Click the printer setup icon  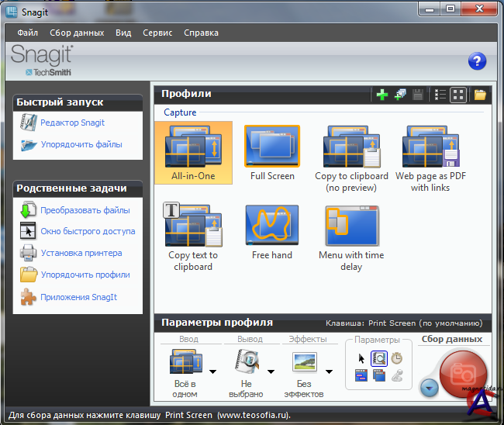coord(28,253)
